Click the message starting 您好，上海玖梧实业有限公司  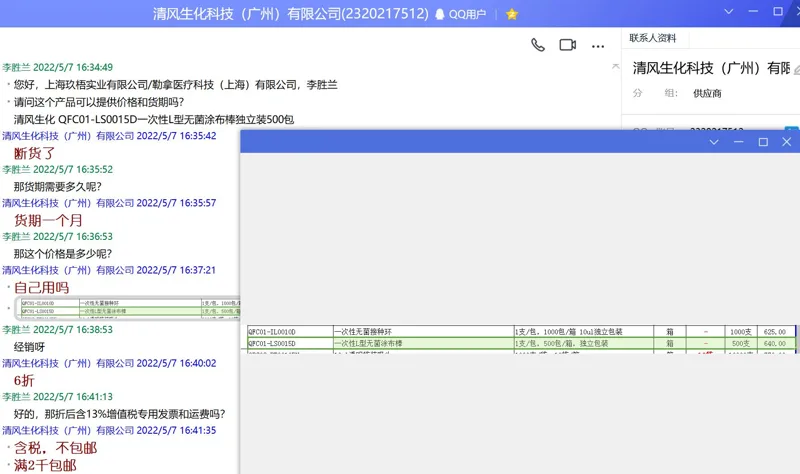(176, 85)
